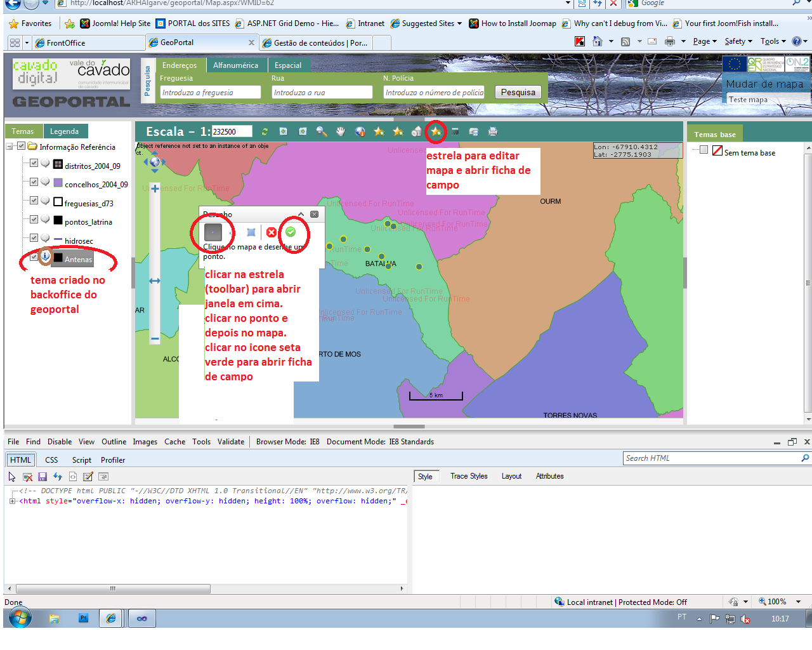812x650 pixels.
Task: Click the info icon beside Antenas layer
Action: pos(46,256)
